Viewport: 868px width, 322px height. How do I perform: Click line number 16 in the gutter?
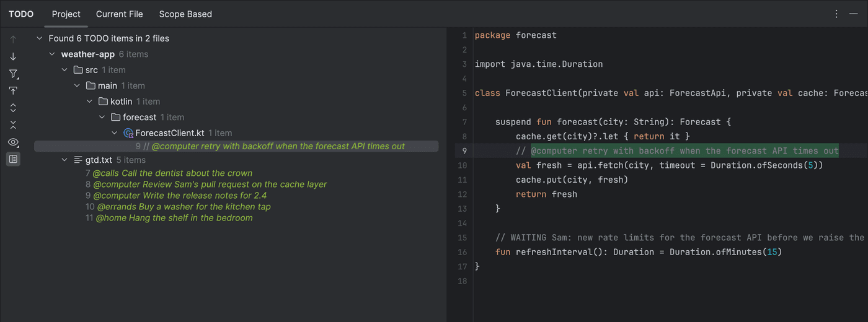point(462,252)
